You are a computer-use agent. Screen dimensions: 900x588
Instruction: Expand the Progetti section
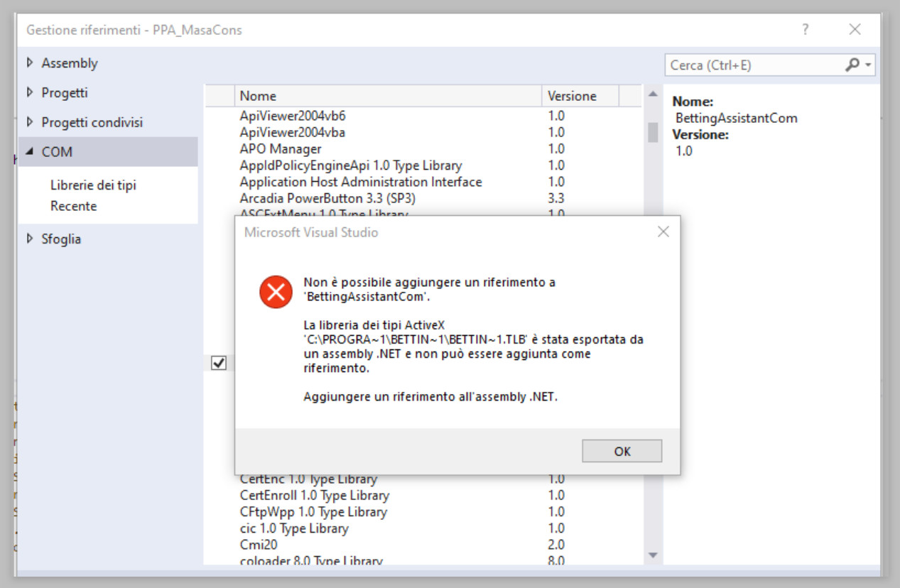point(30,93)
